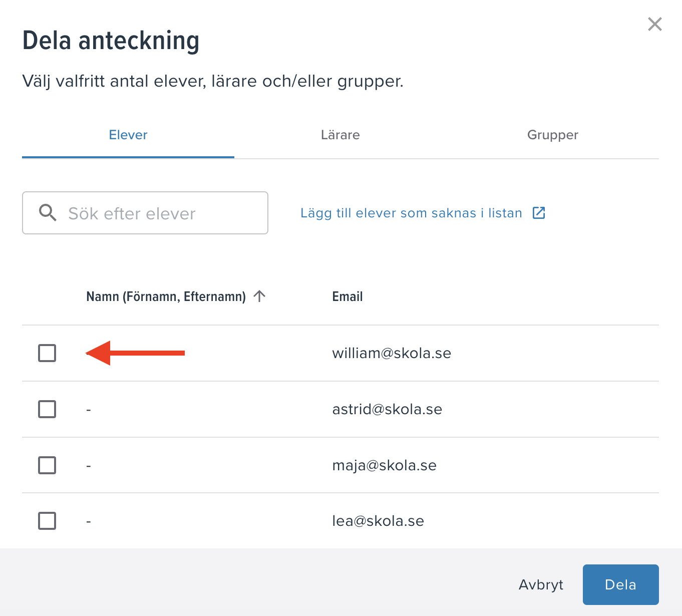Tick the checkbox for william@skola.se
This screenshot has width=682, height=616.
(47, 353)
